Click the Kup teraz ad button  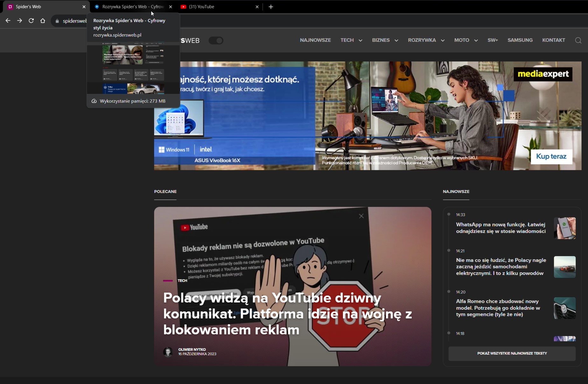click(551, 156)
